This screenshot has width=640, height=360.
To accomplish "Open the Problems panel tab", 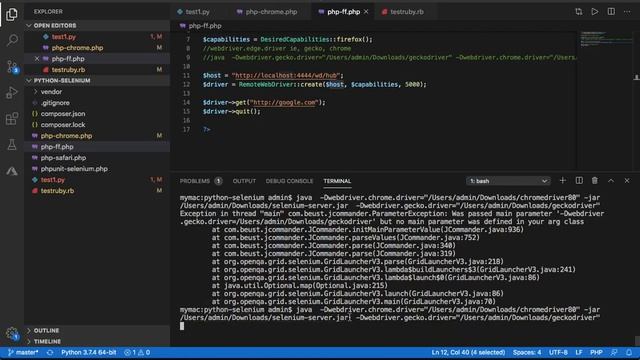I will tap(200, 181).
